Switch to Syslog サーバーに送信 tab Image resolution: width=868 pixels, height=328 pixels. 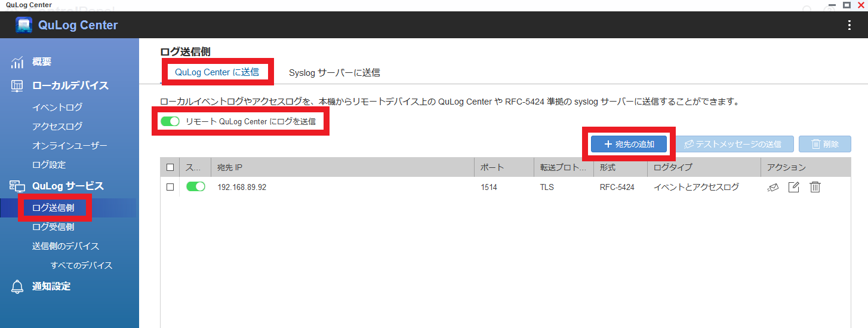(x=334, y=73)
